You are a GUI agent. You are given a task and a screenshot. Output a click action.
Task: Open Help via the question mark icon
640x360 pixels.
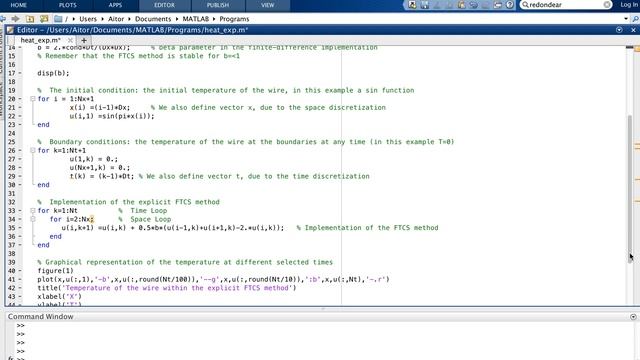coord(510,5)
